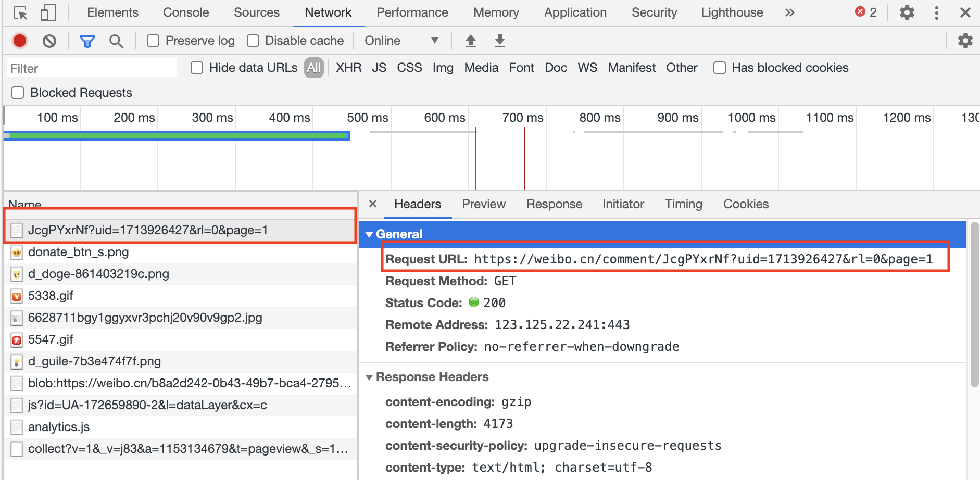Collapse the Response Headers section
Image resolution: width=980 pixels, height=480 pixels.
point(369,377)
